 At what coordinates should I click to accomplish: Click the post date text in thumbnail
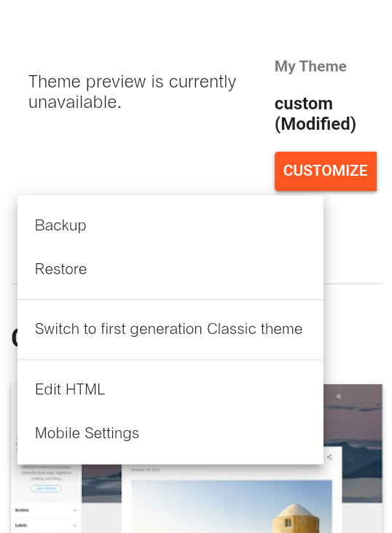[146, 470]
